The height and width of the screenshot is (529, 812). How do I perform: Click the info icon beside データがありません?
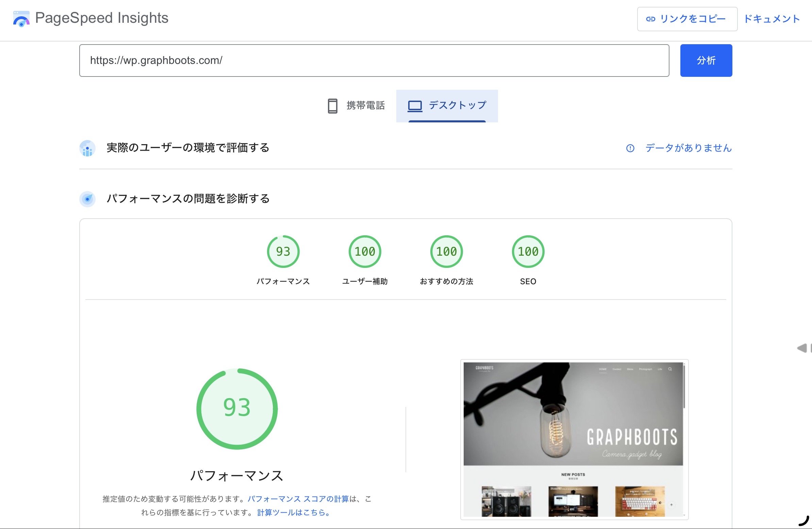point(630,148)
